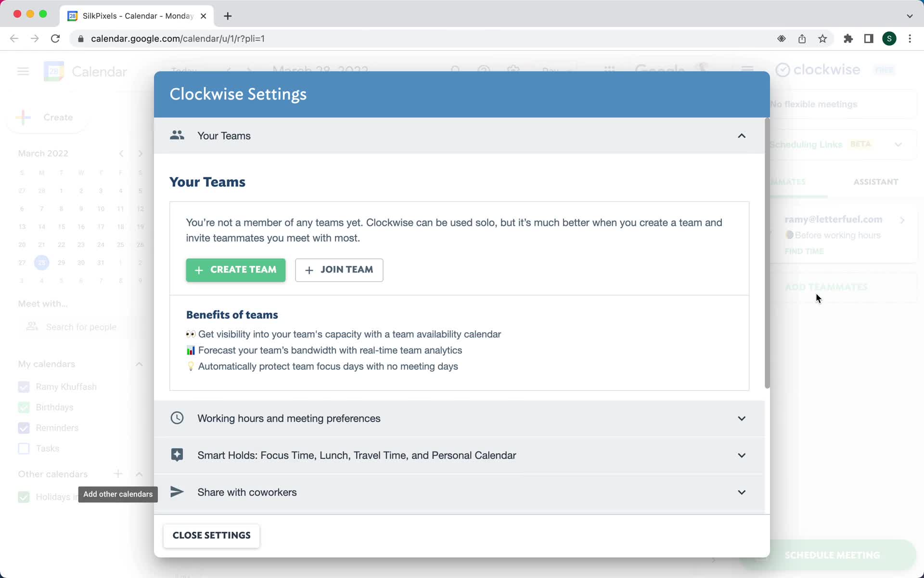
Task: Click the paper plane Share icon
Action: pos(177,492)
